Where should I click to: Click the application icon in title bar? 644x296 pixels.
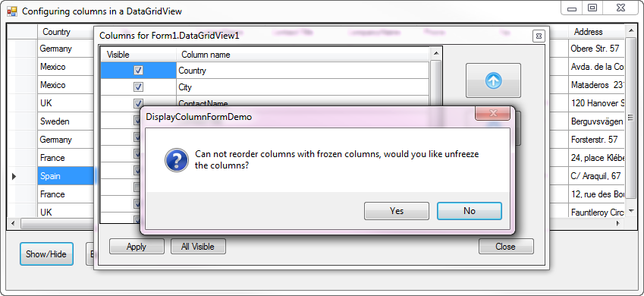point(12,11)
